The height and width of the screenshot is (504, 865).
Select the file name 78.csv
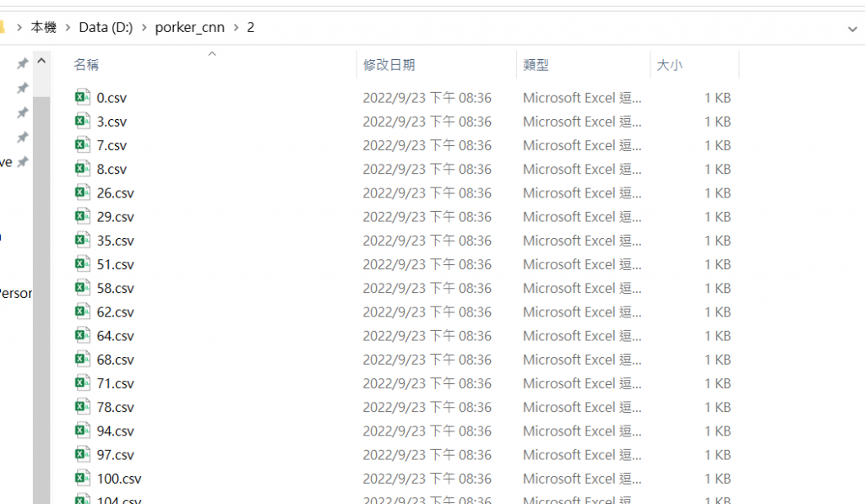click(x=115, y=407)
